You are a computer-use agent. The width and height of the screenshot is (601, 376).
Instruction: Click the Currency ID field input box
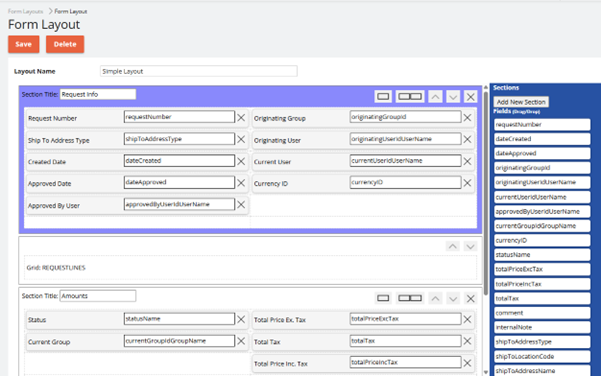[405, 182]
